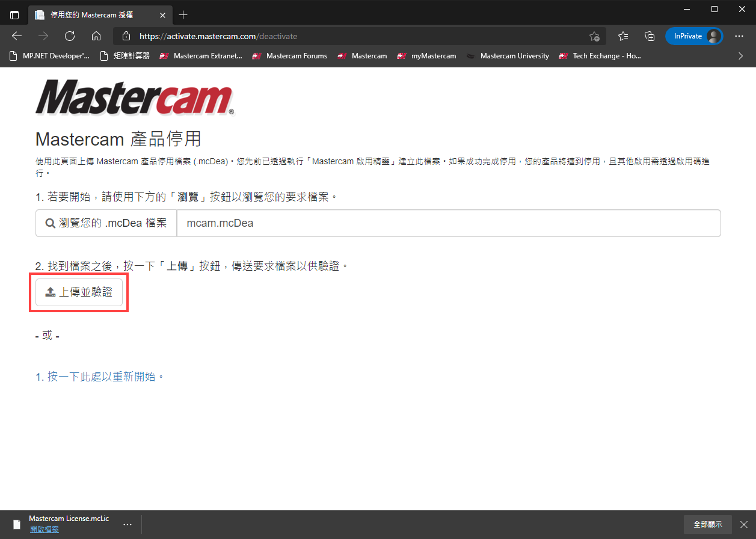
Task: Click 開啟檔案 link in download bar
Action: point(45,529)
